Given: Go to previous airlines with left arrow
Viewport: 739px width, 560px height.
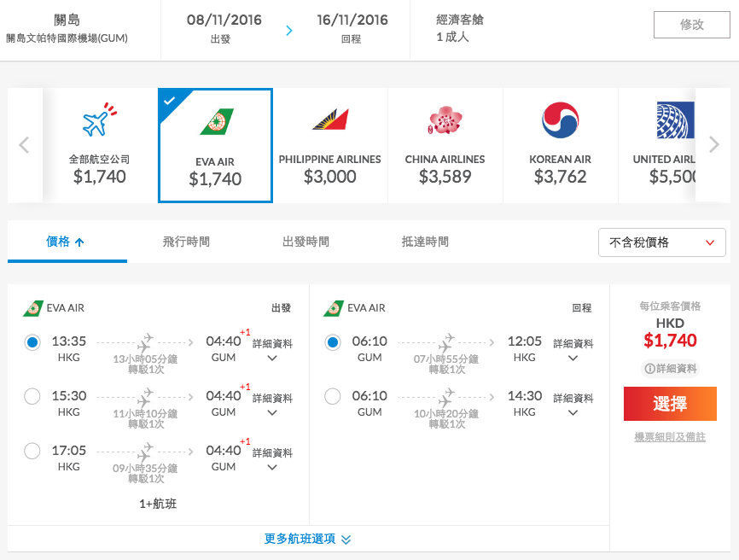Looking at the screenshot, I should point(24,145).
